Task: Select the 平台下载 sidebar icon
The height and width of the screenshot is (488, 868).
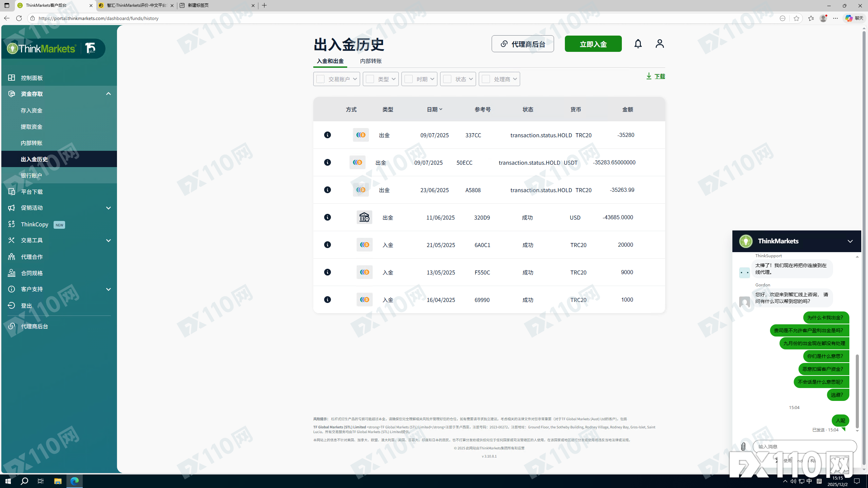Action: 12,191
